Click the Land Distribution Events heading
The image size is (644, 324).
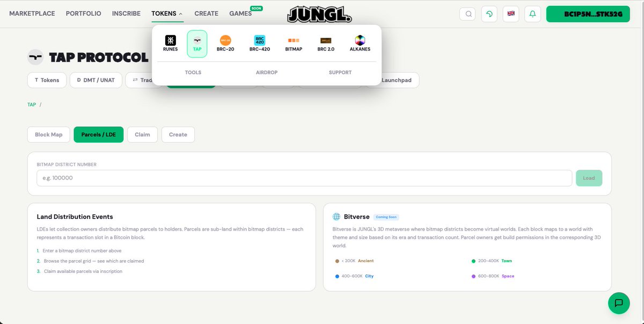pos(75,217)
